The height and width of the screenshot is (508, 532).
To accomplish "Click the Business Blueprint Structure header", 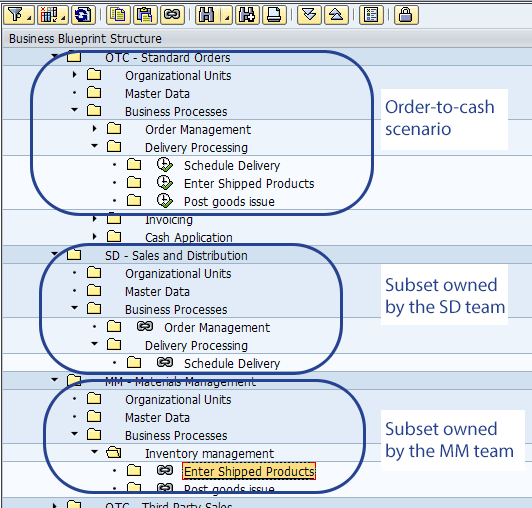I will (85, 38).
